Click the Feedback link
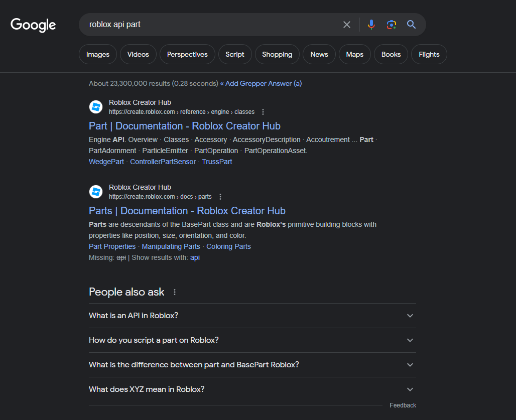 pos(403,405)
